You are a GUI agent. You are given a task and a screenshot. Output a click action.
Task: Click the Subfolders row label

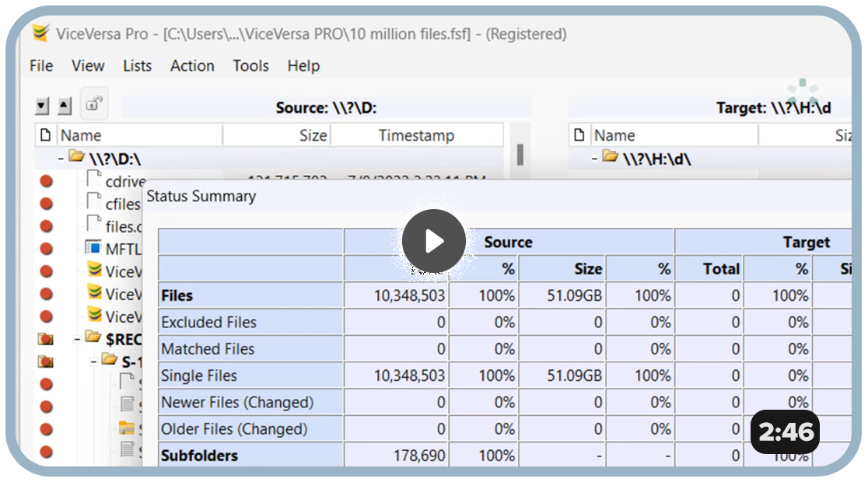click(199, 456)
